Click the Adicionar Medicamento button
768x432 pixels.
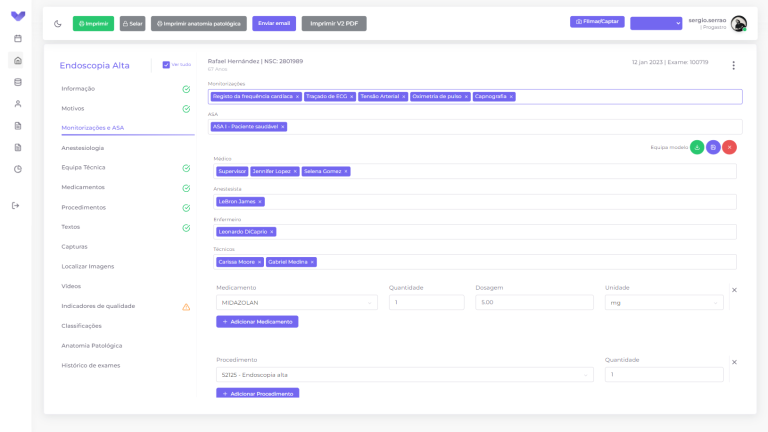click(x=257, y=322)
